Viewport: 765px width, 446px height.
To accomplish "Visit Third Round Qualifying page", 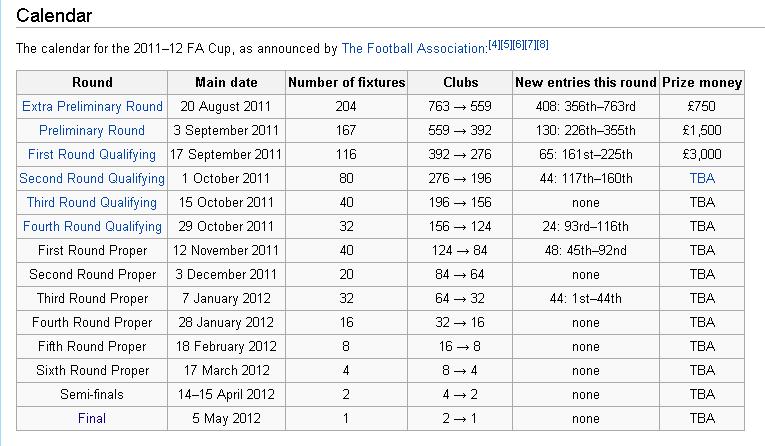I will pyautogui.click(x=92, y=202).
